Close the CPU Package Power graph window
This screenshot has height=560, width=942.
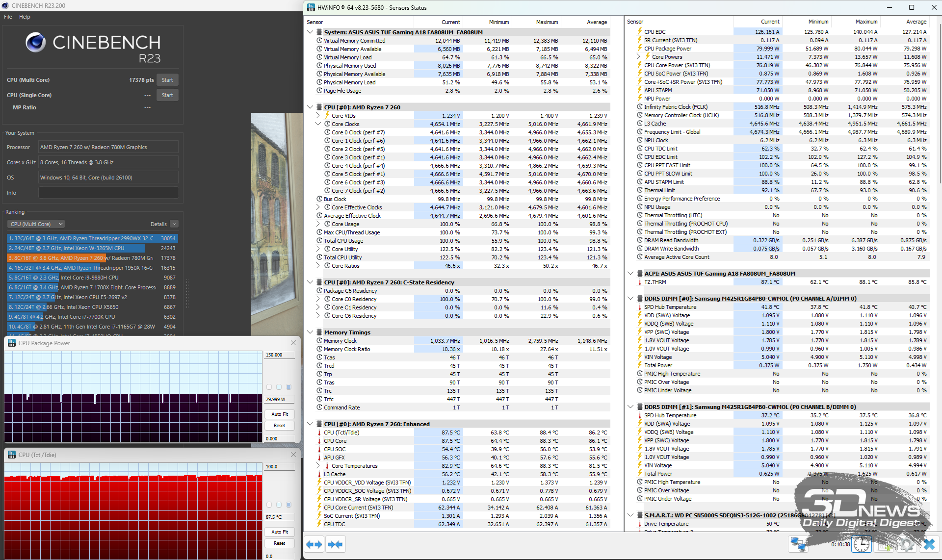coord(293,343)
